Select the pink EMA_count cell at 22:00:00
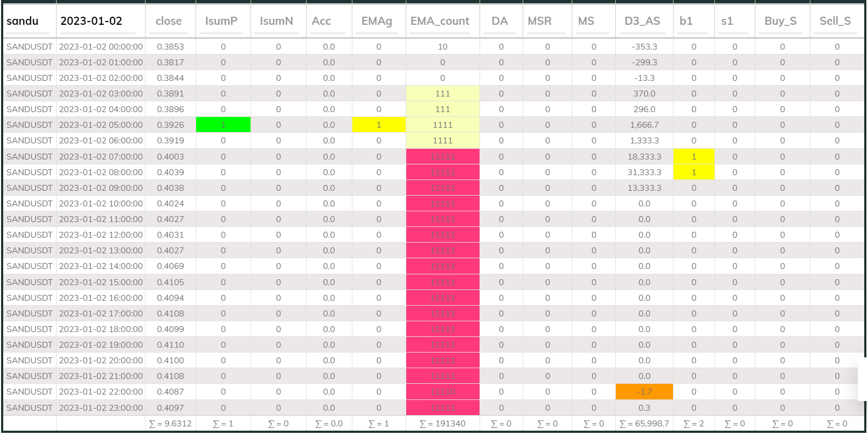This screenshot has width=868, height=435. pos(442,392)
